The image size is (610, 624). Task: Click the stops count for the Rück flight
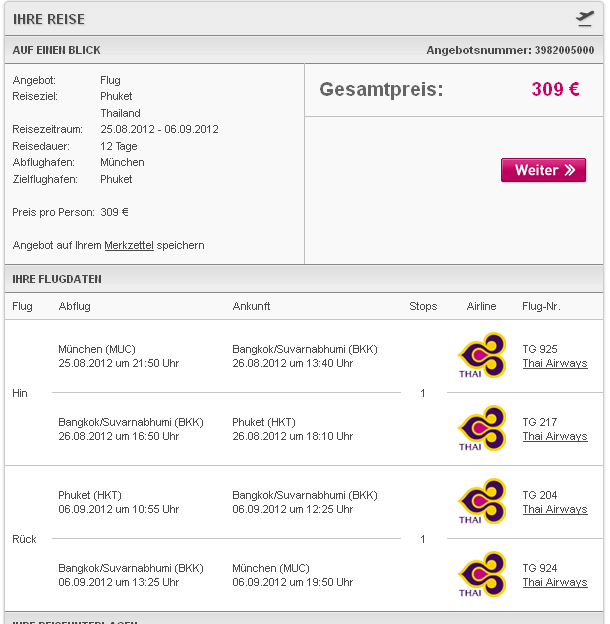tap(423, 539)
